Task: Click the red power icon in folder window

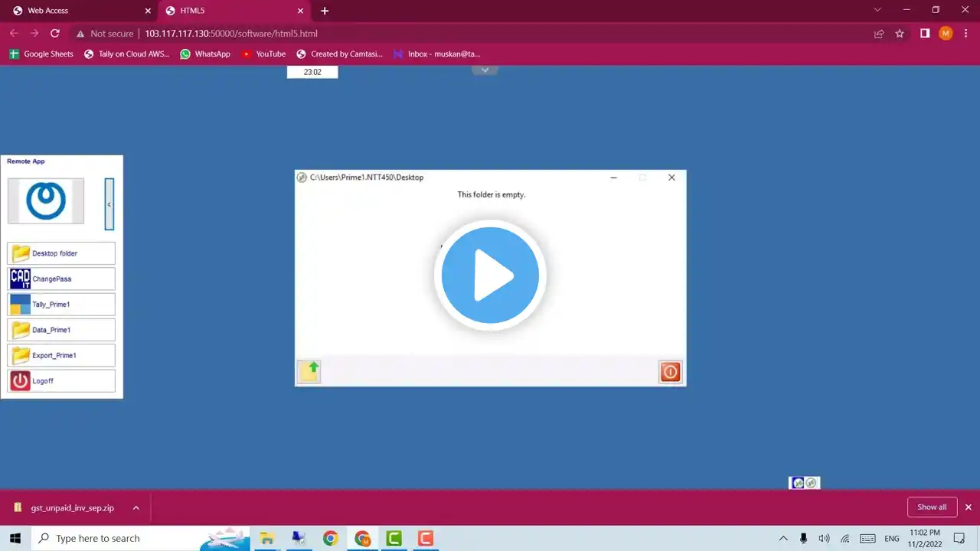Action: pyautogui.click(x=670, y=372)
